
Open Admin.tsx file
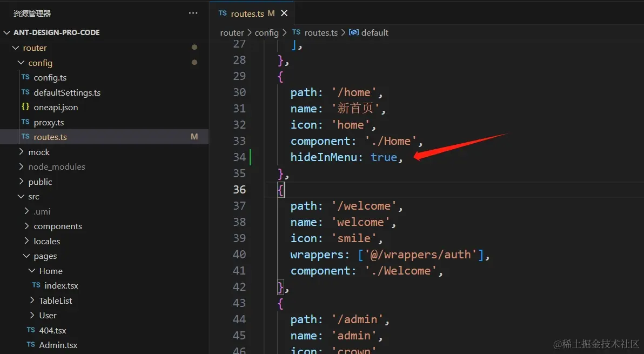point(58,345)
